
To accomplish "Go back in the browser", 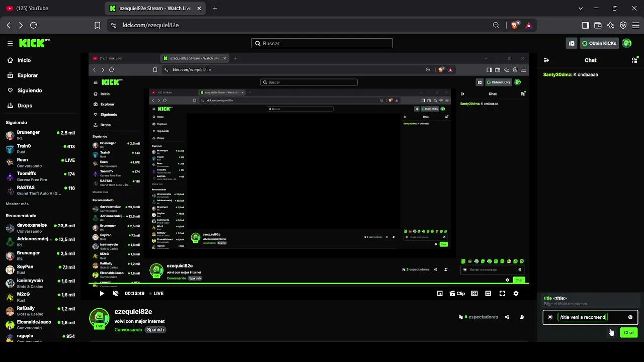I will coord(9,25).
